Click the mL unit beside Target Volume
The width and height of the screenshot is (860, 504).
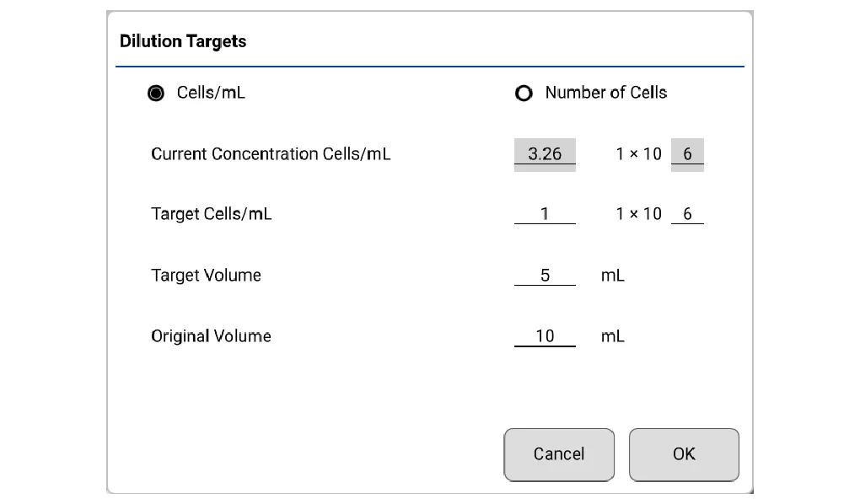[x=614, y=275]
